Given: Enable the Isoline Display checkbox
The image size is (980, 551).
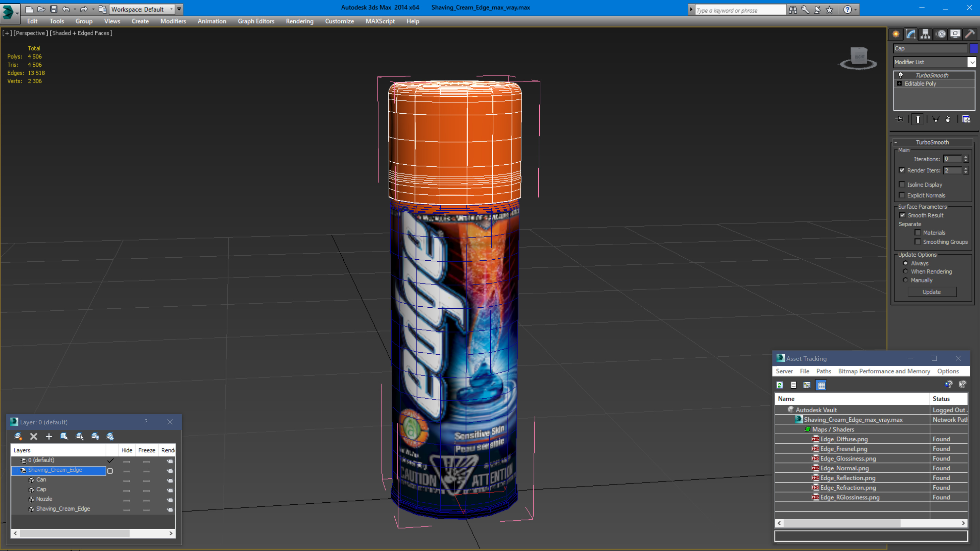Looking at the screenshot, I should pos(902,184).
